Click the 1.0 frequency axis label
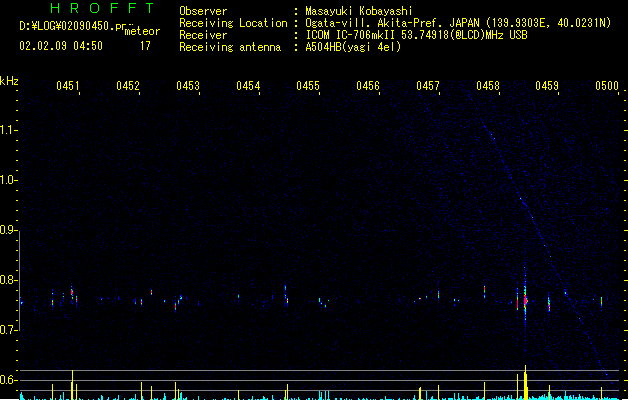 8,180
